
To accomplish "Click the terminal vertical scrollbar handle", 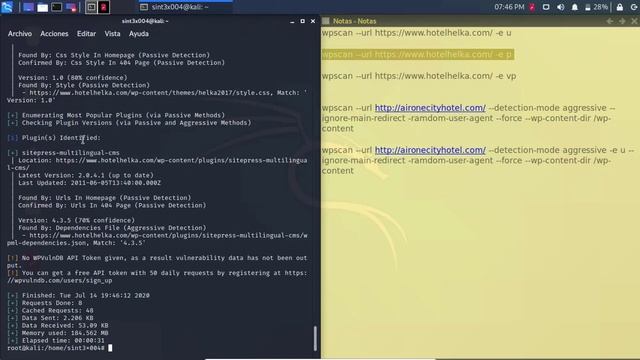I will coord(315,338).
